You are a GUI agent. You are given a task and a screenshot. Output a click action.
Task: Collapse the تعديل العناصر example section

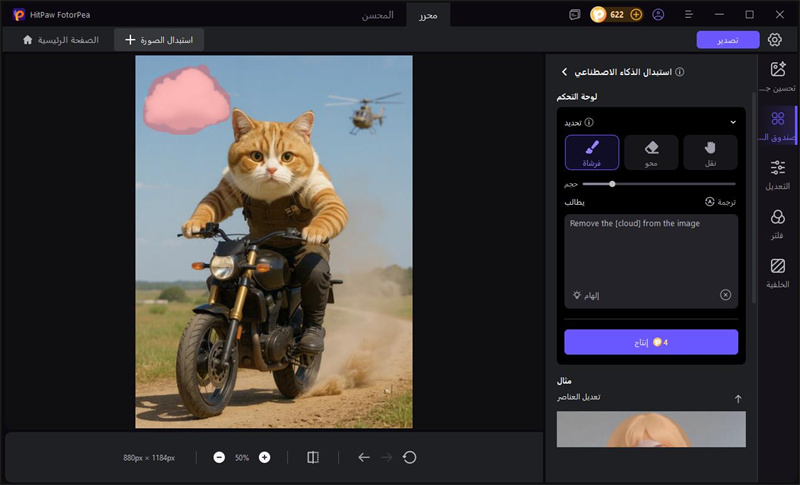(x=738, y=398)
